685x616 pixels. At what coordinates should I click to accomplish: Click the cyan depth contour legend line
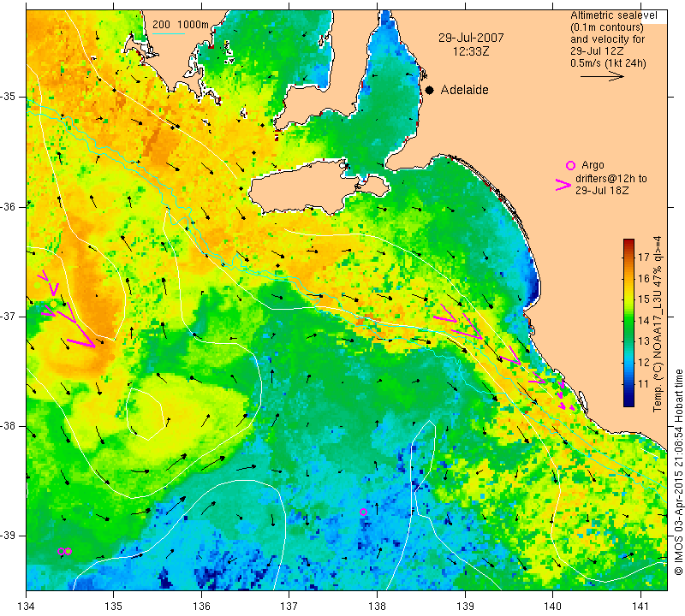(169, 33)
